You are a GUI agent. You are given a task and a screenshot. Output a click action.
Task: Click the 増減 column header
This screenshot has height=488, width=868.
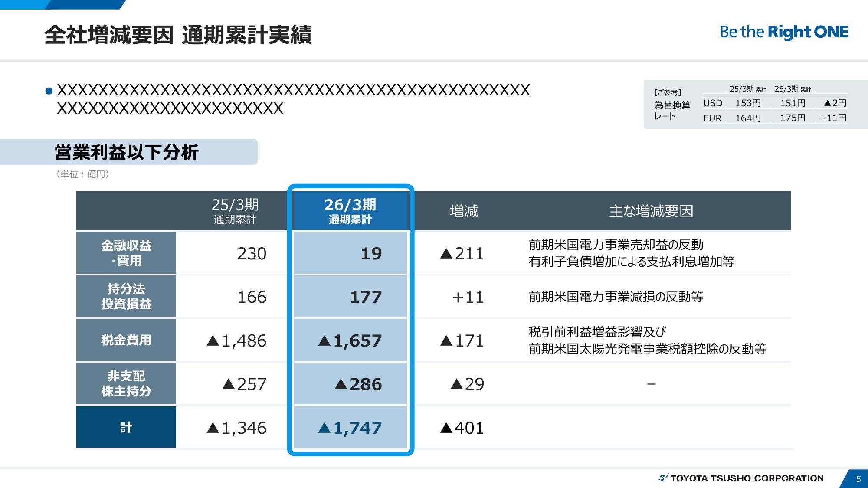point(464,211)
